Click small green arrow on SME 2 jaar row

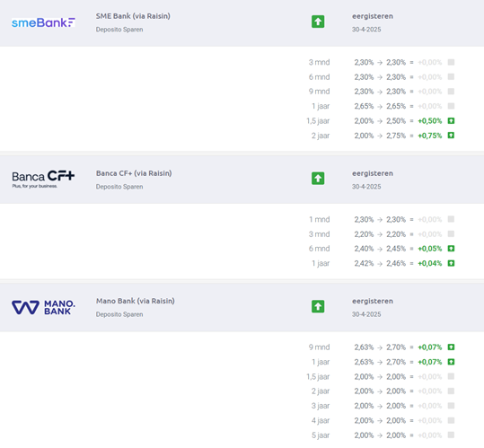pyautogui.click(x=451, y=136)
